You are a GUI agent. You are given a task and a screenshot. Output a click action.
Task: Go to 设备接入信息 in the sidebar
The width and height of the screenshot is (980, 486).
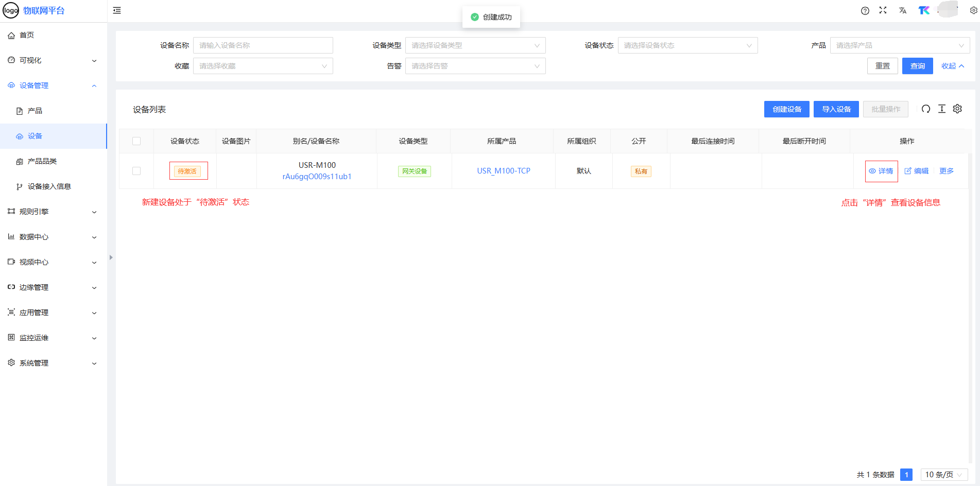tap(49, 186)
